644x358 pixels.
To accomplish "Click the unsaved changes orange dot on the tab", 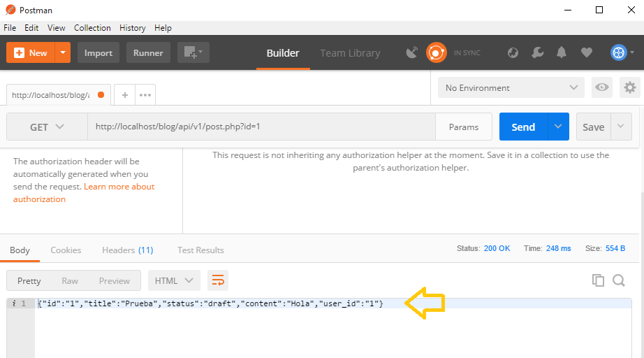I will 101,95.
